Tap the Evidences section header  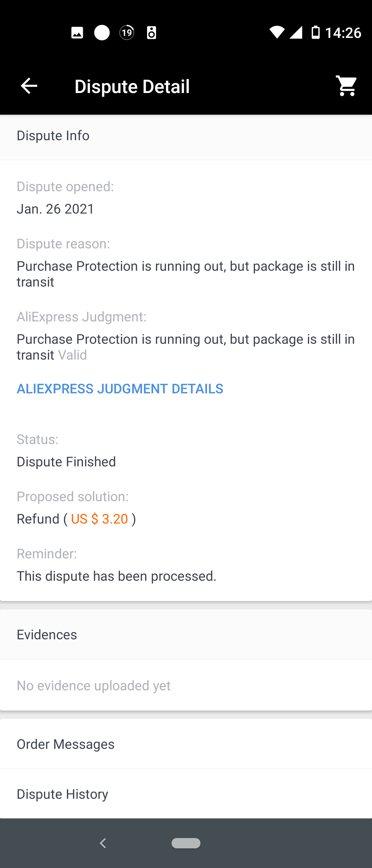tap(47, 635)
